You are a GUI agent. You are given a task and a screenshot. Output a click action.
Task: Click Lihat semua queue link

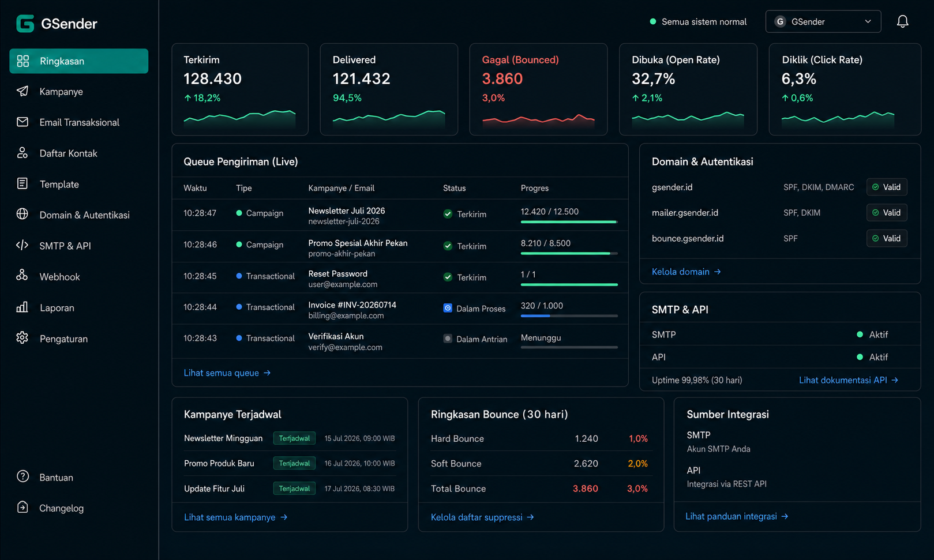click(x=227, y=373)
